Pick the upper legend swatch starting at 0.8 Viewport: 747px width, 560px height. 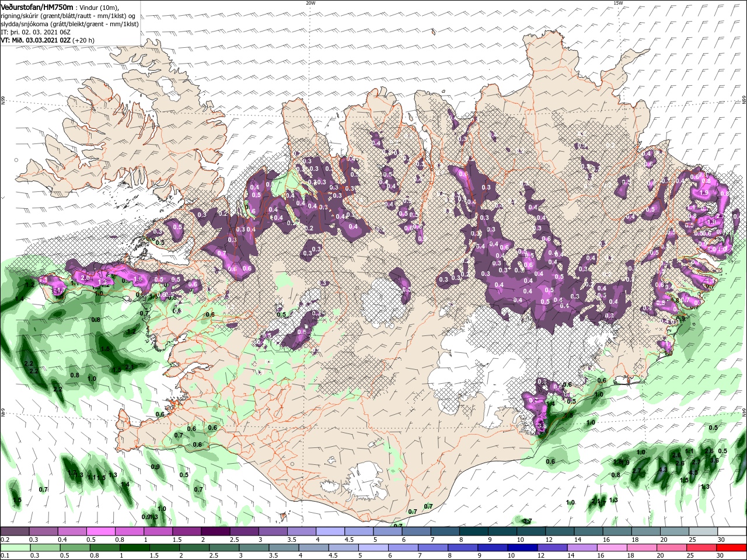click(x=130, y=531)
